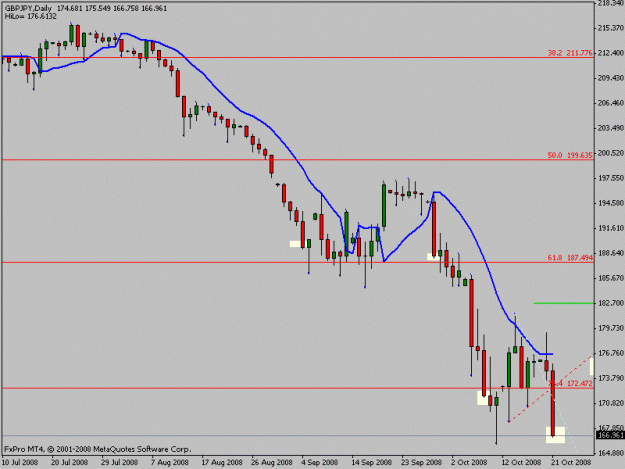Screen dimensions: 625x469
Task: Click the 185.670 price axis value
Action: click(x=611, y=278)
